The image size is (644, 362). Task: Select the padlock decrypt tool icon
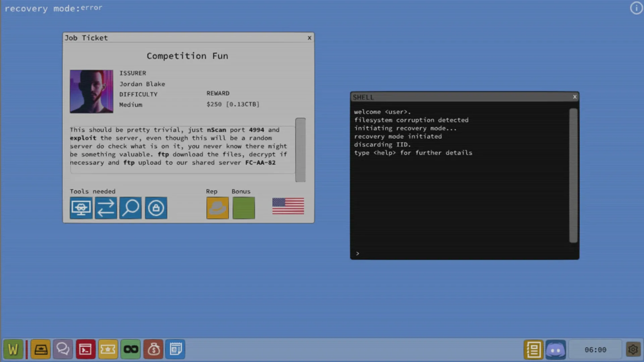click(156, 208)
